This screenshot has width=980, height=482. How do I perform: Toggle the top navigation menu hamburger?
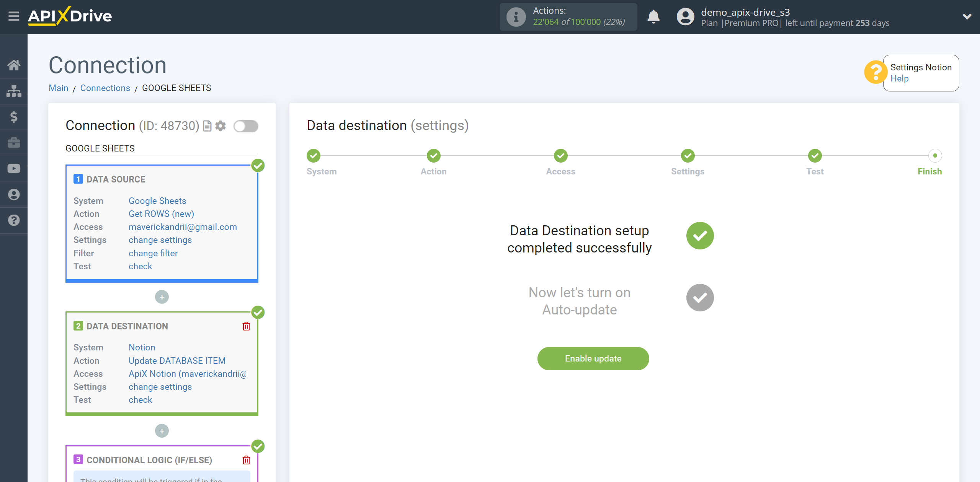point(14,16)
